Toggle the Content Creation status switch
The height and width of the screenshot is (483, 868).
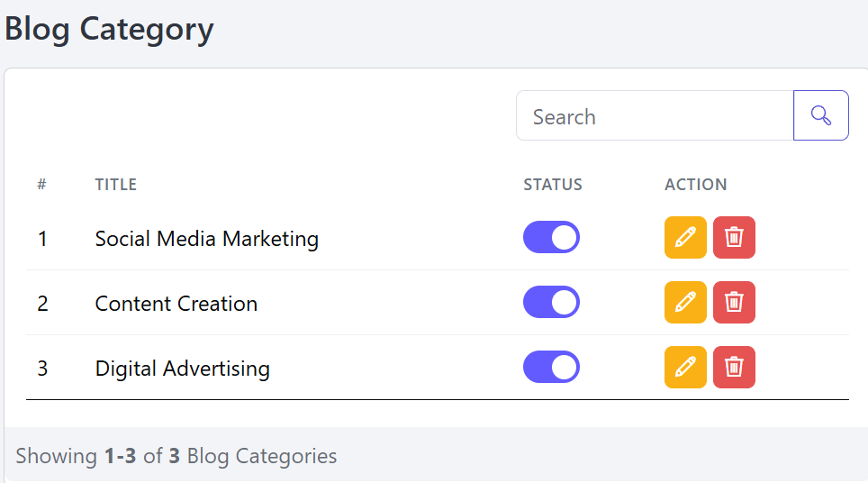(551, 303)
